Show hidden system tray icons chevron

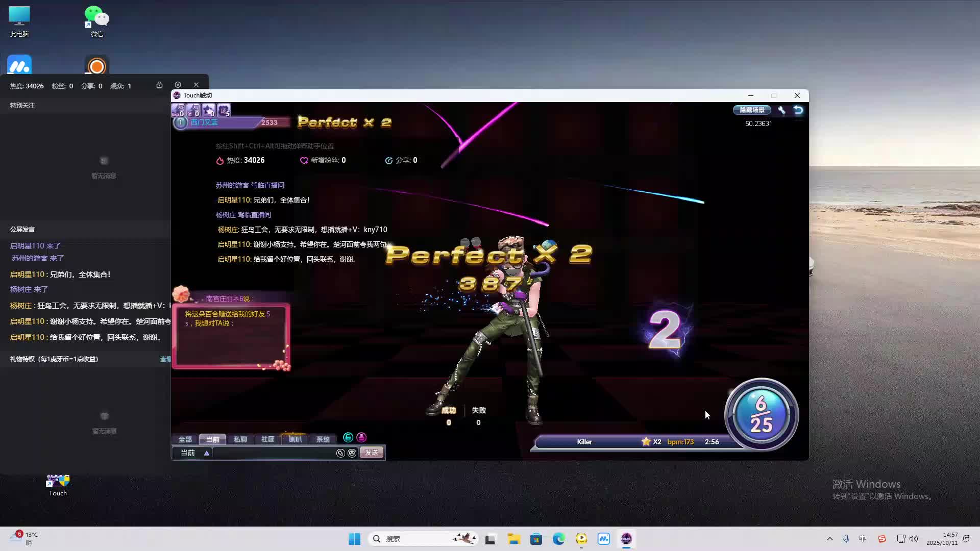(x=829, y=539)
